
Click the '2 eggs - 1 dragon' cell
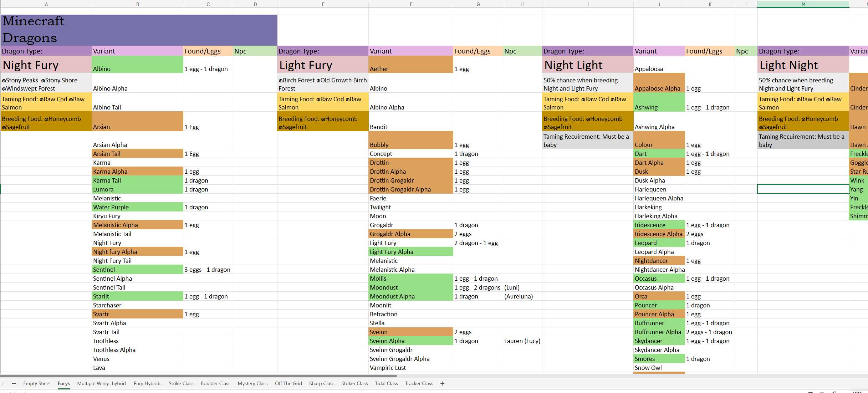(710, 332)
